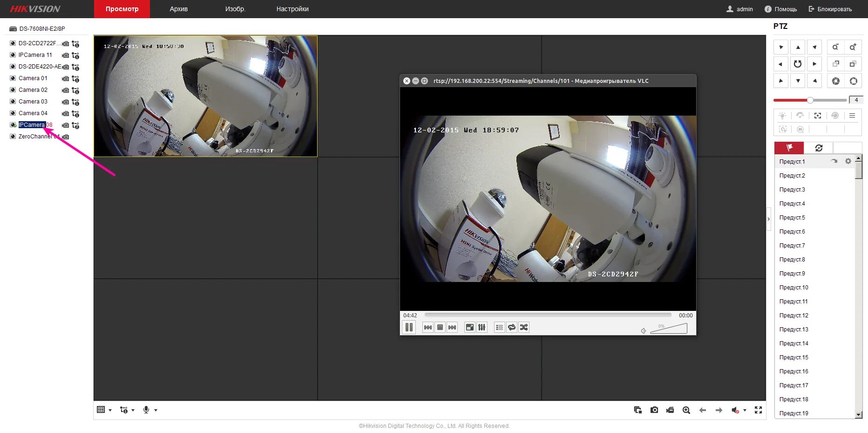The image size is (868, 433).
Task: Tilt PTZ camera down
Action: pos(798,81)
